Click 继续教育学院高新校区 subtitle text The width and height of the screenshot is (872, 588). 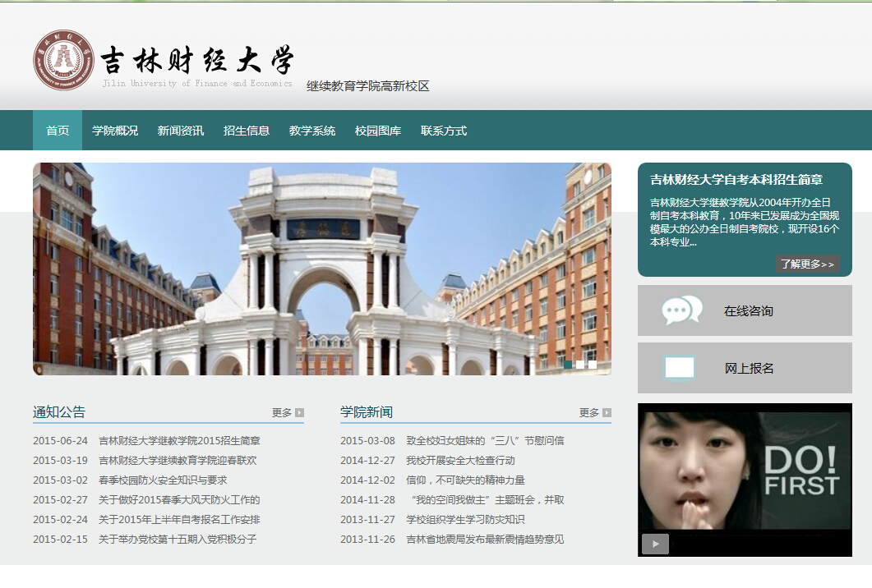[368, 86]
